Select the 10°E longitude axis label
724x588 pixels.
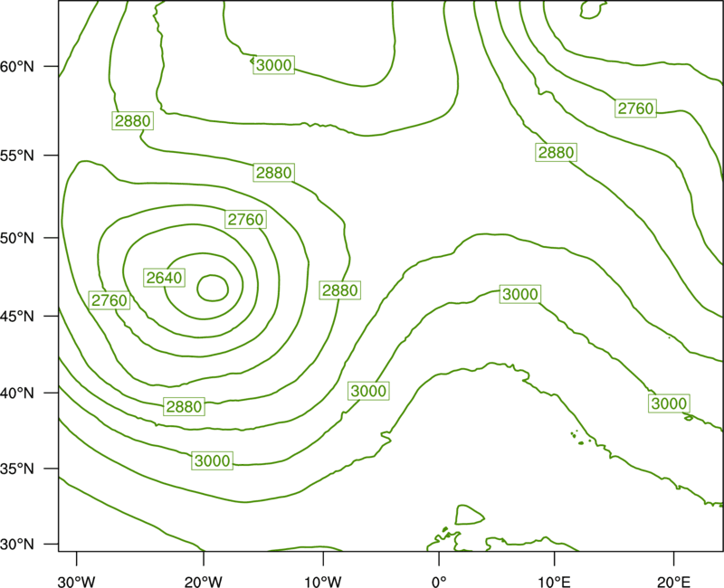(x=554, y=582)
